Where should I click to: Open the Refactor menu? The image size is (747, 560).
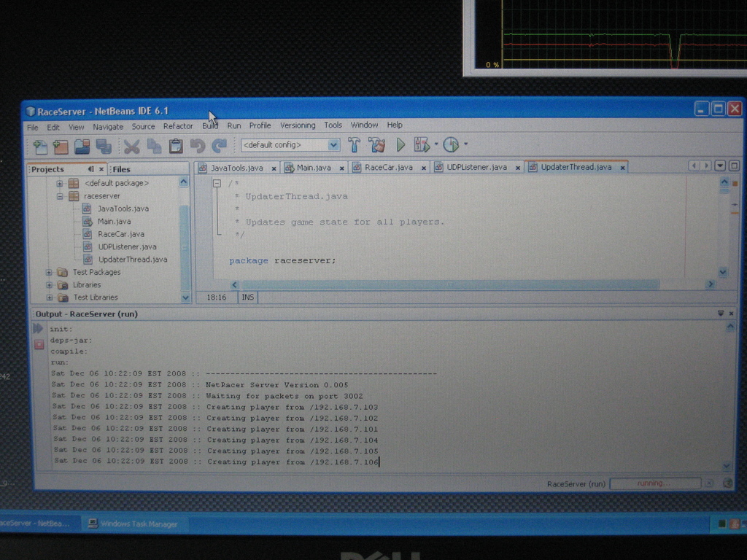[178, 126]
